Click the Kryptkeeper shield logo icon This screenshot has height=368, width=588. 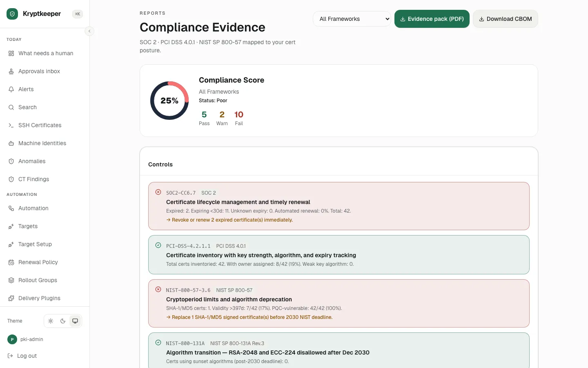tap(12, 14)
